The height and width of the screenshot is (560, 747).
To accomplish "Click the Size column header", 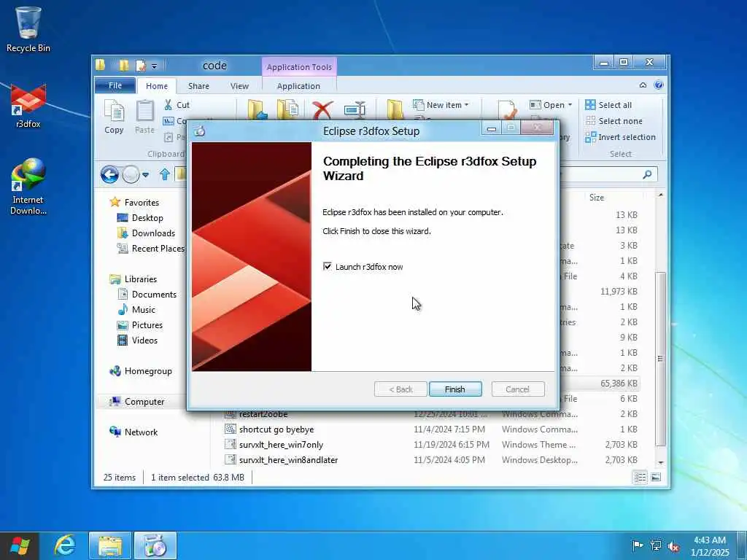I will pos(597,197).
